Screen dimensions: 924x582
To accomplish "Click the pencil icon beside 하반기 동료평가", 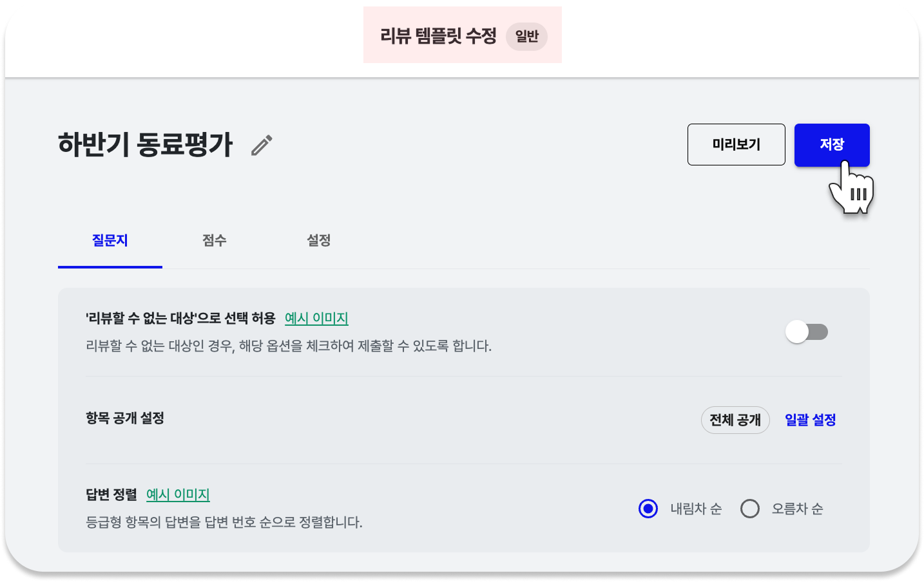I will (262, 145).
